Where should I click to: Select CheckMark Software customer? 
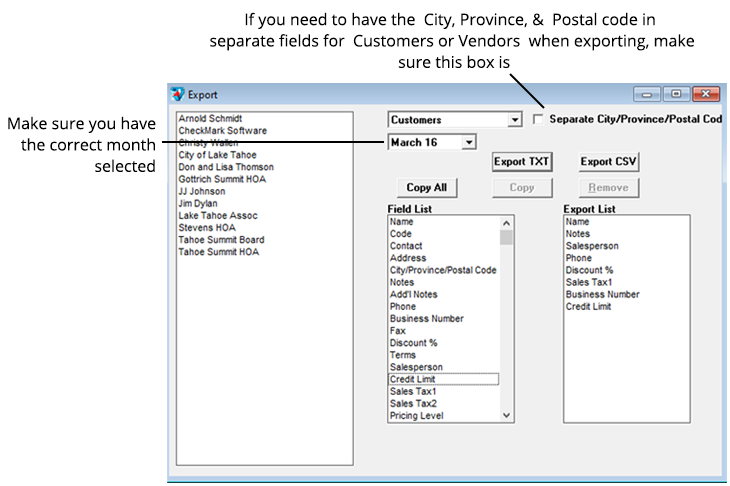[222, 131]
